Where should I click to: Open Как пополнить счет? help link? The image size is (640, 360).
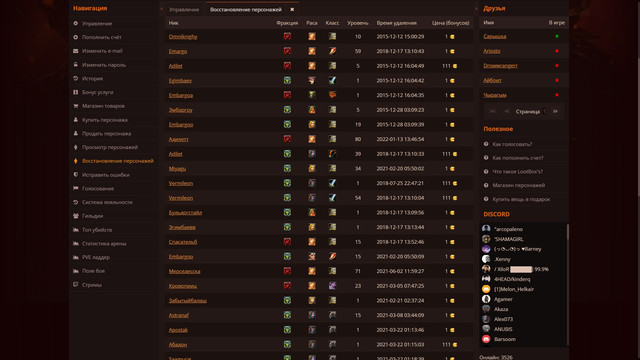click(x=518, y=158)
